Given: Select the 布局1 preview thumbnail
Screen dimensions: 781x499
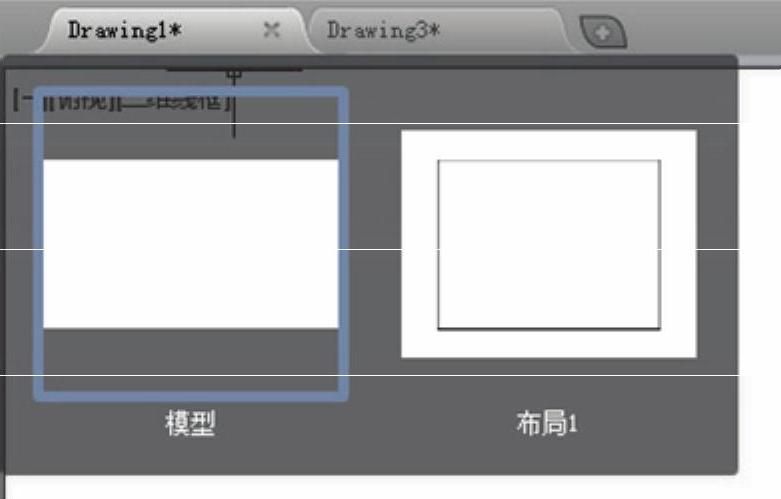Looking at the screenshot, I should coord(548,243).
